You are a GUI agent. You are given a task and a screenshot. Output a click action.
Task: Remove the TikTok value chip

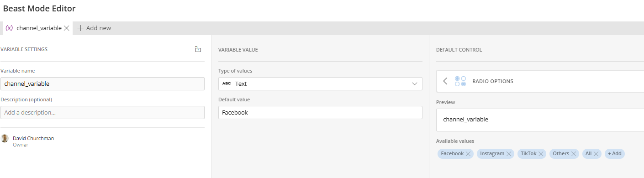coord(541,154)
